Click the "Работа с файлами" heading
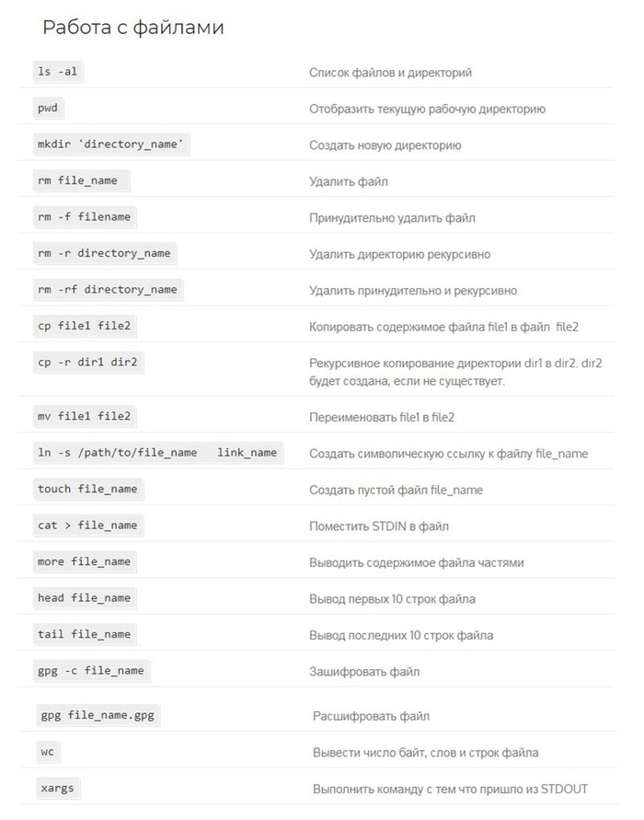Image resolution: width=644 pixels, height=820 pixels. click(132, 28)
